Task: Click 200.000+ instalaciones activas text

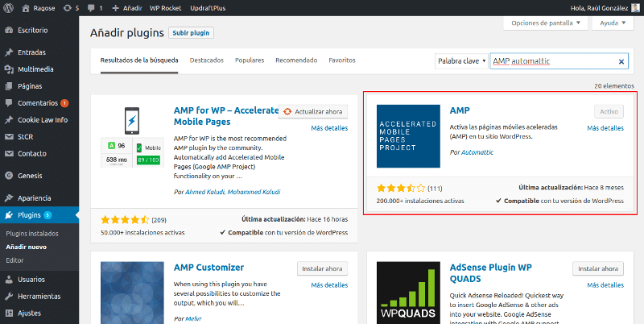Action: (420, 201)
